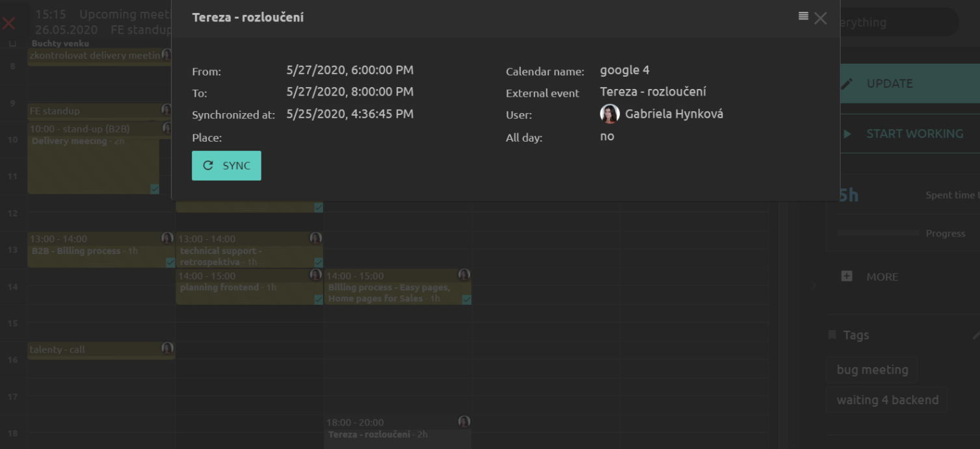The width and height of the screenshot is (980, 449).
Task: Click the bookmark icon beside Tags heading
Action: click(x=832, y=335)
